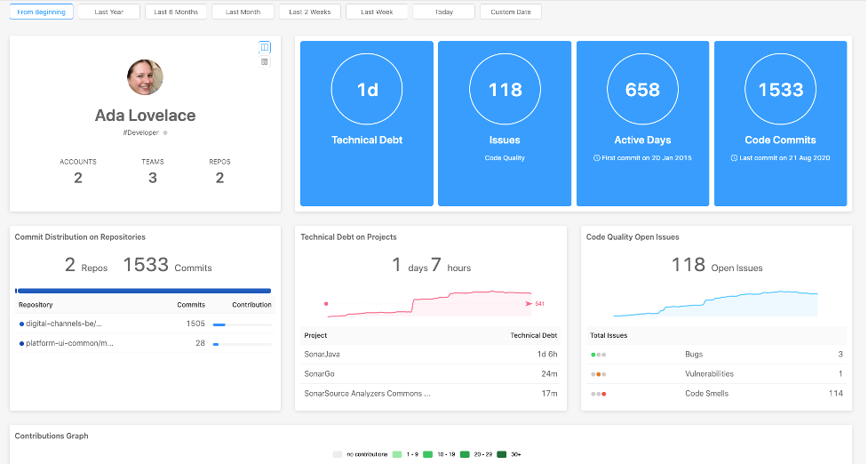This screenshot has height=464, width=868.
Task: Click the clock icon beside First commit date
Action: 597,157
